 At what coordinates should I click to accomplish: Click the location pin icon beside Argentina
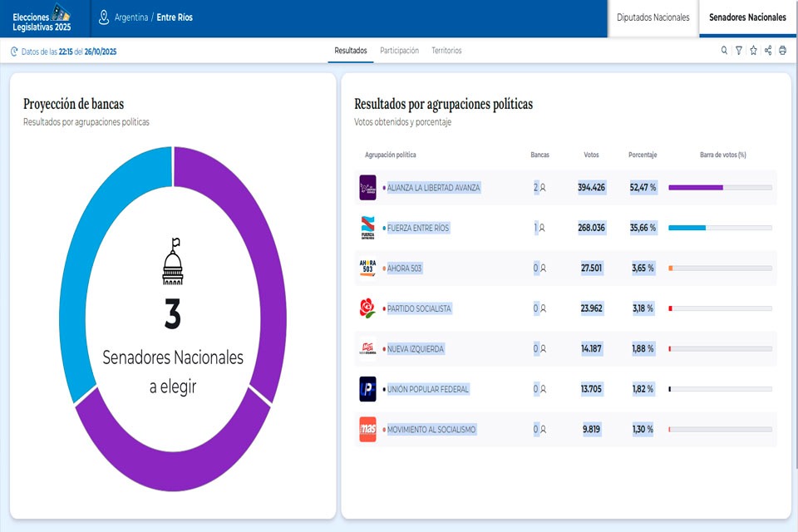click(x=104, y=17)
